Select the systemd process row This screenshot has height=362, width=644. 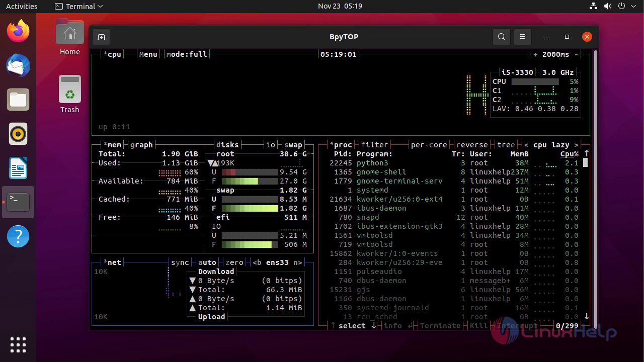(x=454, y=190)
